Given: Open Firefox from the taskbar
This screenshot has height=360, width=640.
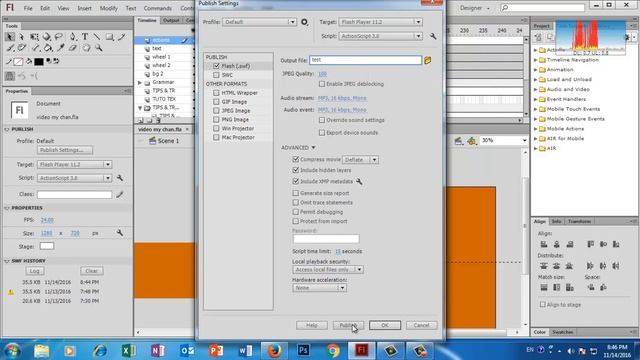Looking at the screenshot, I should tap(275, 350).
